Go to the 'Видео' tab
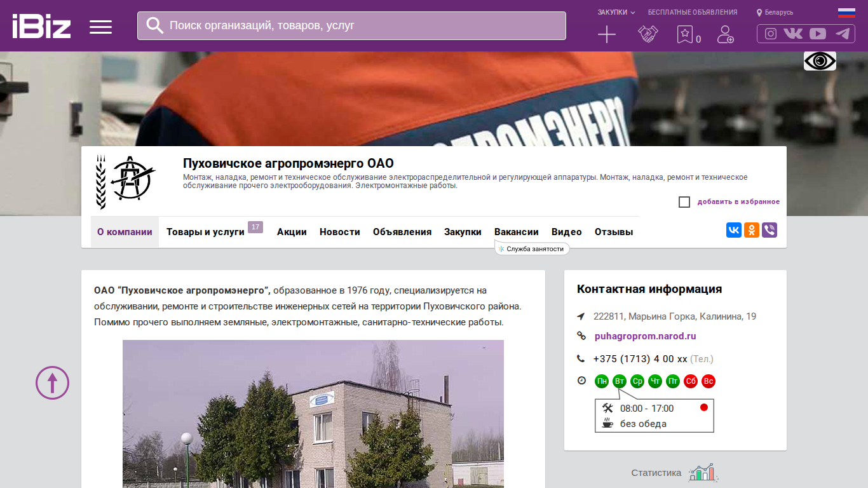Image resolution: width=868 pixels, height=488 pixels. (567, 232)
